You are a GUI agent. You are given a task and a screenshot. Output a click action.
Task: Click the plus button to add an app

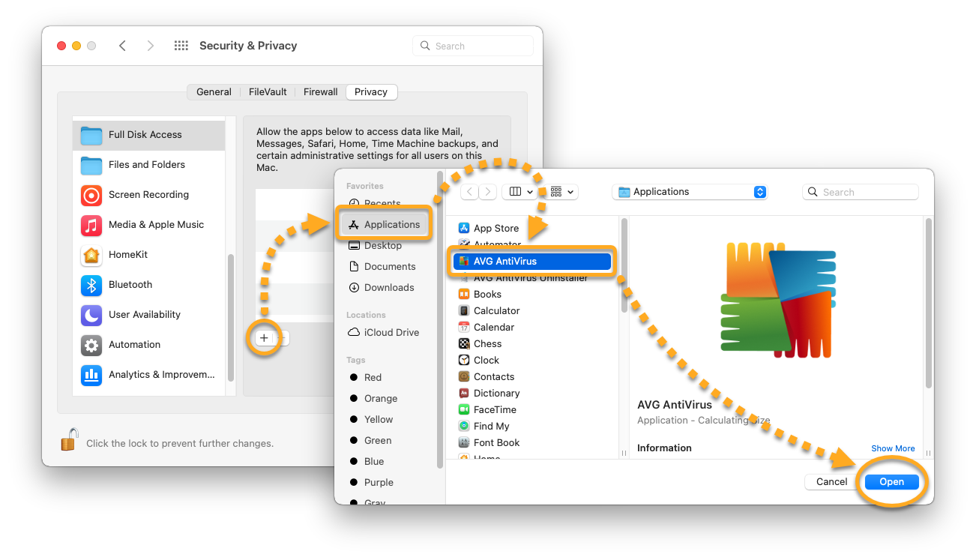coord(264,338)
